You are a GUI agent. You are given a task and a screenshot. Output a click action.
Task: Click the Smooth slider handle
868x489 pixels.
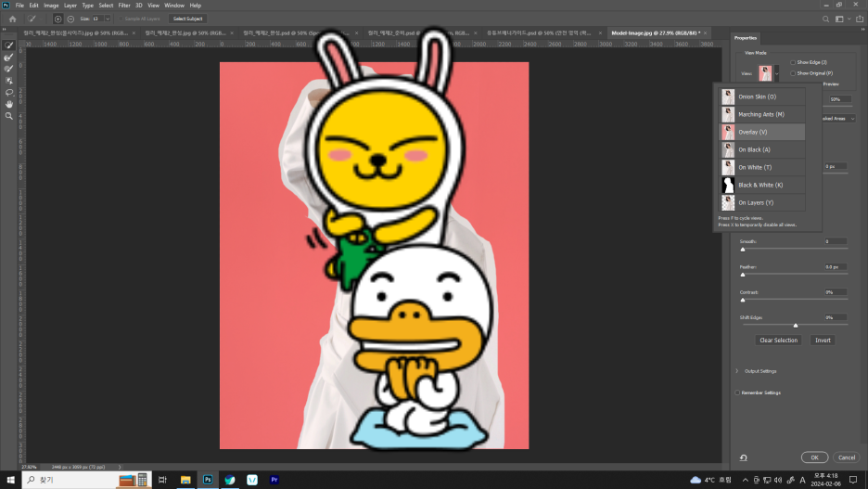coord(743,250)
